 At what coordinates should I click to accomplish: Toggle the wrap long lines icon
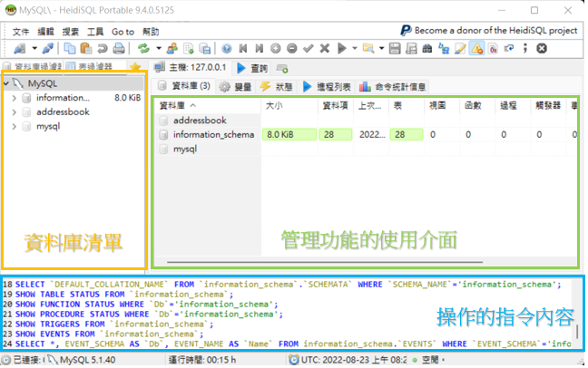click(509, 48)
